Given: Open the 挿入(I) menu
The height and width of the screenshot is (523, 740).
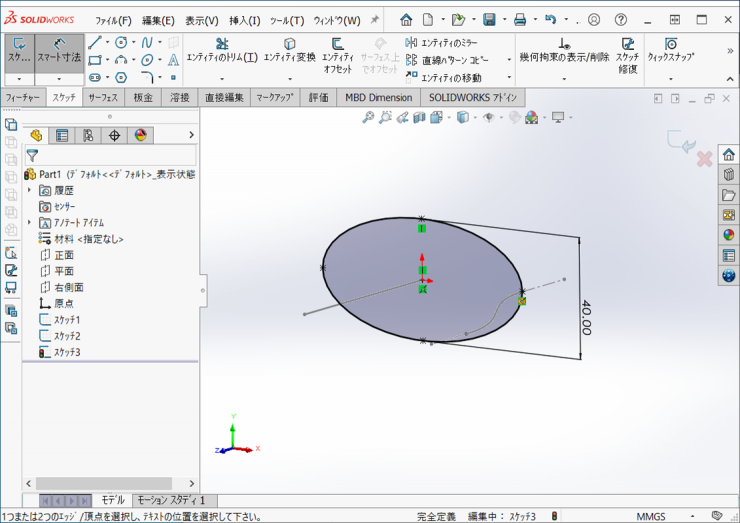Looking at the screenshot, I should coord(244,20).
